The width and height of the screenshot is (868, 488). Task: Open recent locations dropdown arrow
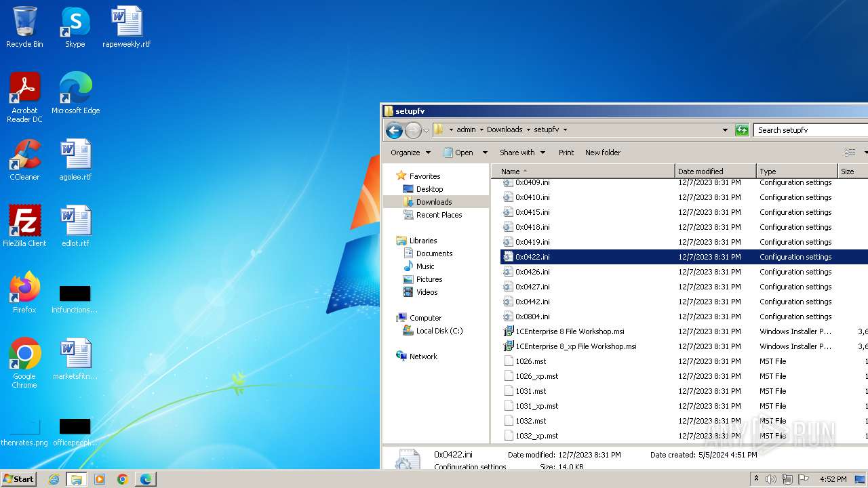coord(427,130)
